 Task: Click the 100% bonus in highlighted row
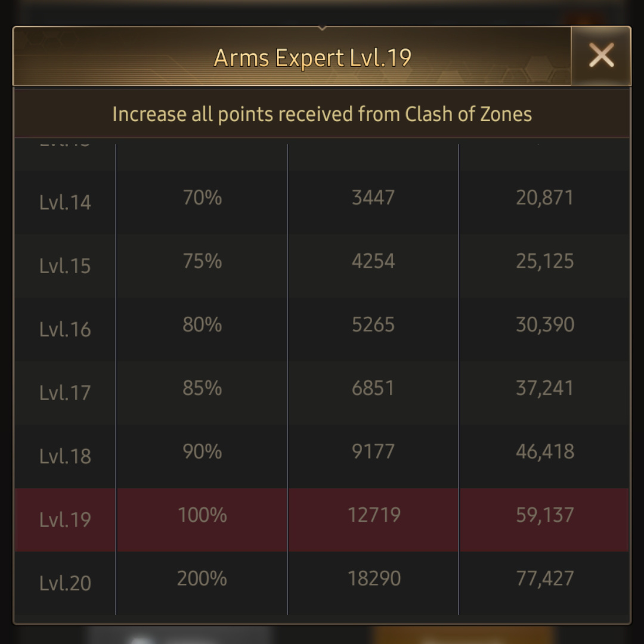tap(202, 515)
